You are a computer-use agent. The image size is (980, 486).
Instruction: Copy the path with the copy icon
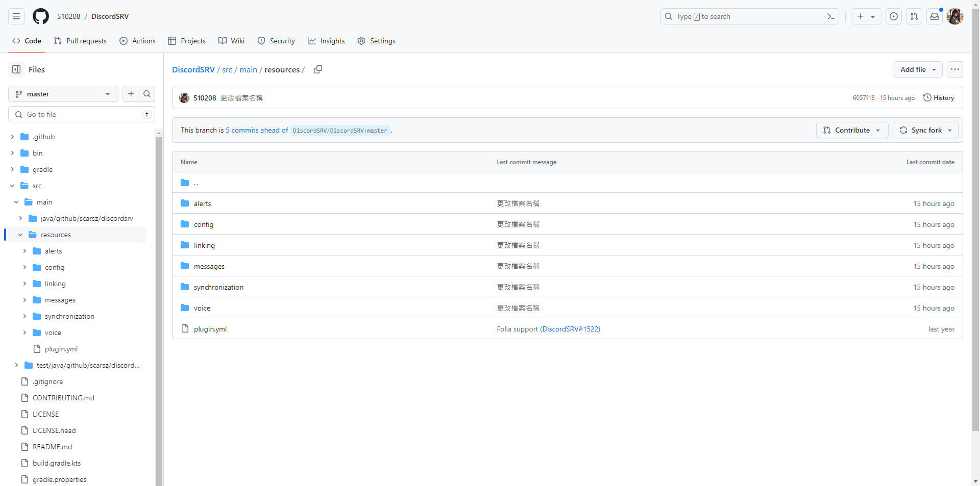point(318,69)
